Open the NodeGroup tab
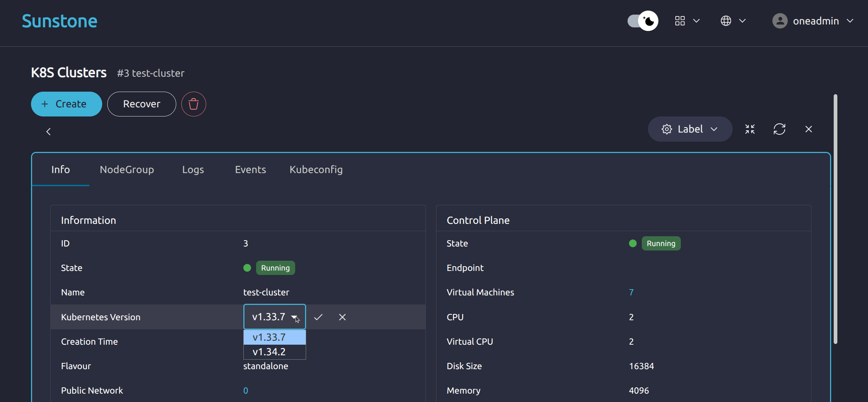The width and height of the screenshot is (868, 402). click(127, 169)
